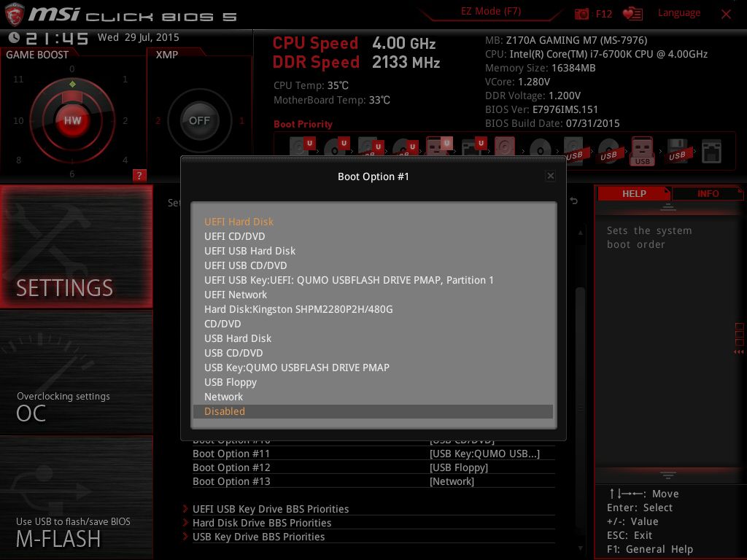Select UEFI Hard Disk option
This screenshot has width=747, height=560.
[x=373, y=222]
